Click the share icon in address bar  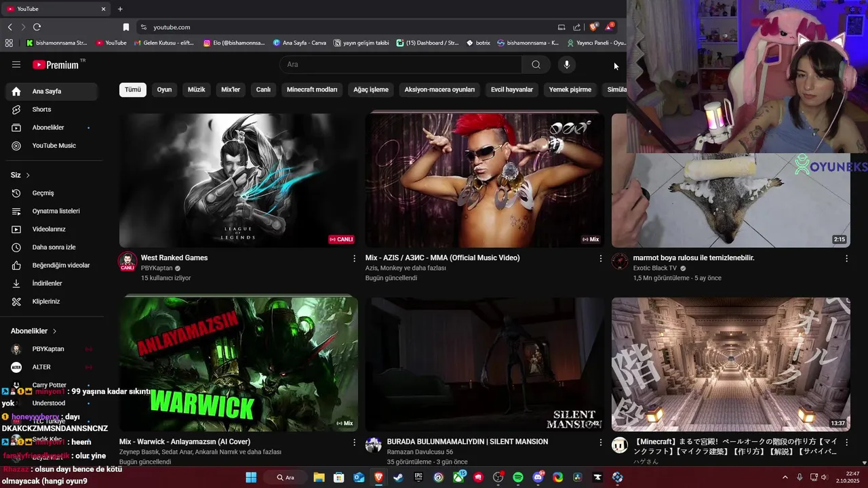pos(576,27)
